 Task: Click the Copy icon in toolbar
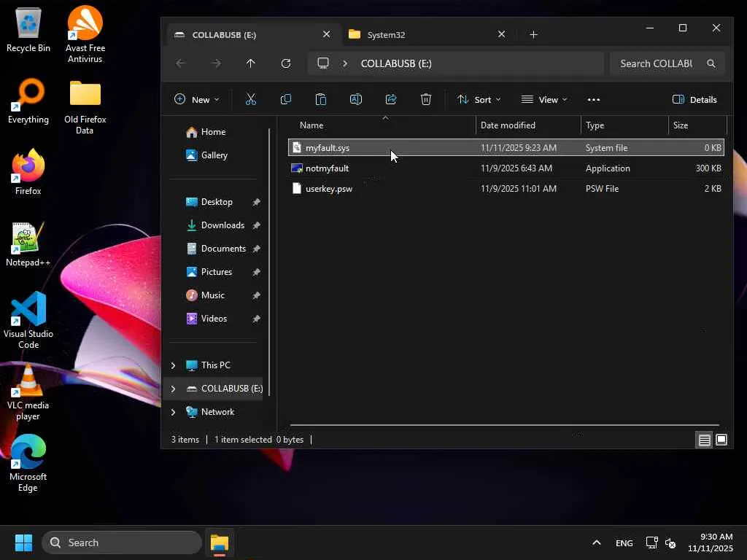(x=286, y=99)
